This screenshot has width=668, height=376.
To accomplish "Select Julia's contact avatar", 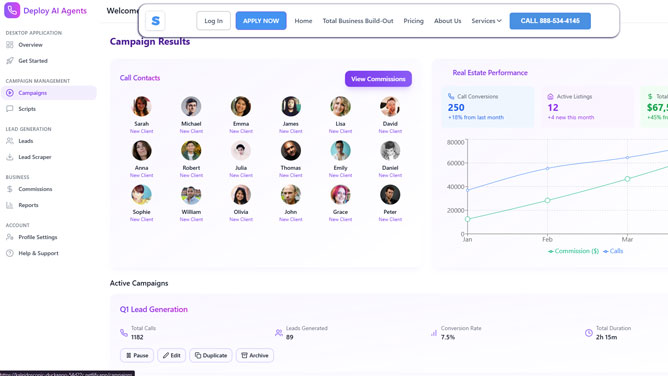I will 241,150.
